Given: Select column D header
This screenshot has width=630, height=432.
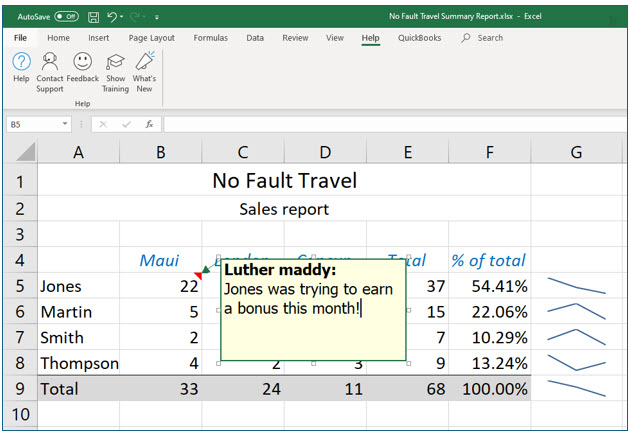Looking at the screenshot, I should click(x=325, y=152).
